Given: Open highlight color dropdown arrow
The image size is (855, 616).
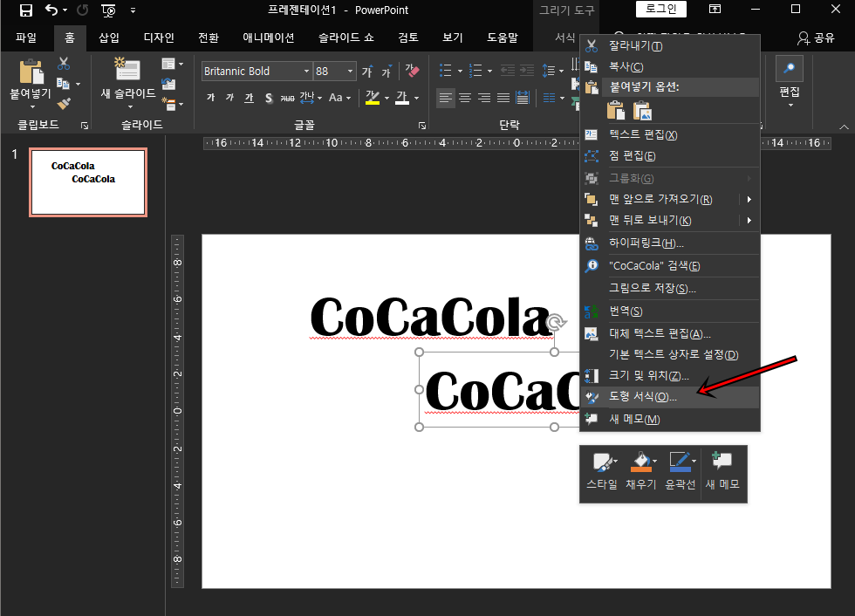Looking at the screenshot, I should coord(386,98).
